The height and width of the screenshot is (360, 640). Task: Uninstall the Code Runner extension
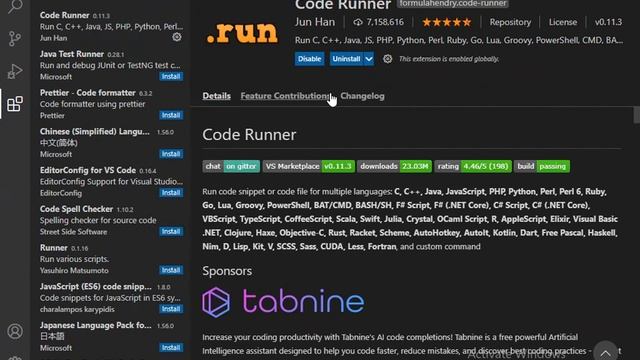pyautogui.click(x=346, y=59)
